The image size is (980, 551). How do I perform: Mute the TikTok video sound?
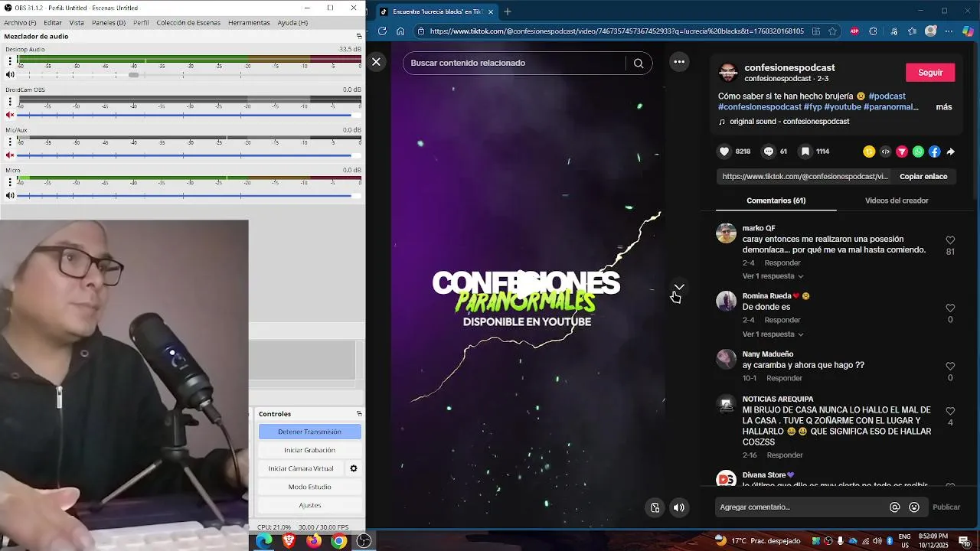tap(679, 507)
